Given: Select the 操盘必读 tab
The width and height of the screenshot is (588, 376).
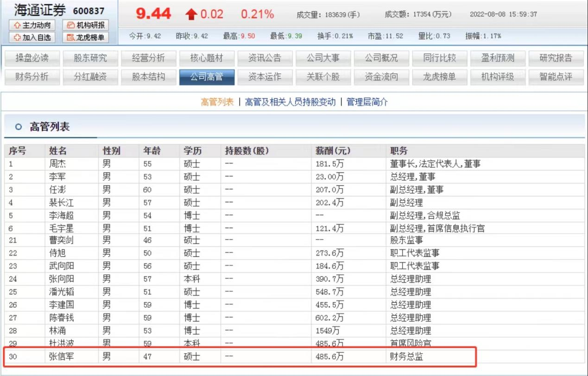Looking at the screenshot, I should point(32,58).
